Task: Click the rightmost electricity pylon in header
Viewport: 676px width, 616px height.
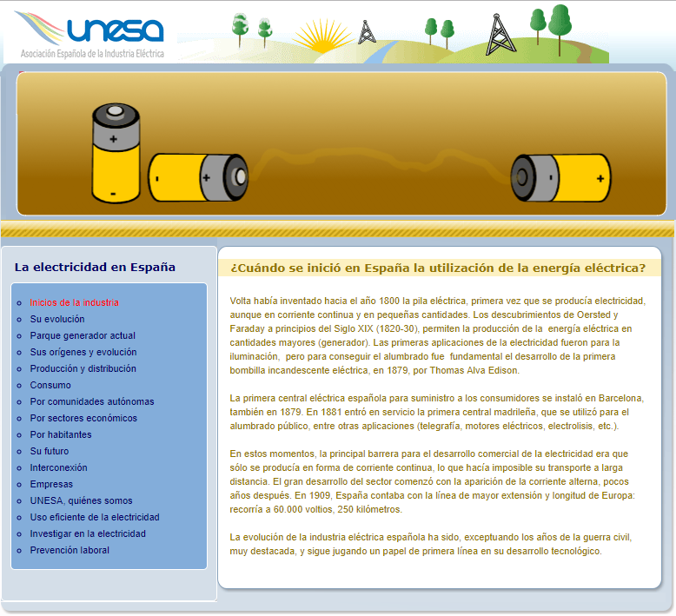Action: coord(500,33)
